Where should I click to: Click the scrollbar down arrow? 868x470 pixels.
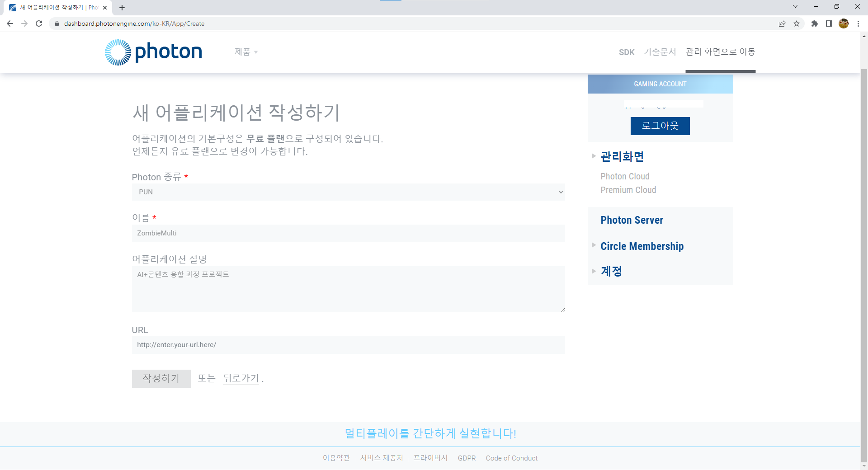coord(864,466)
